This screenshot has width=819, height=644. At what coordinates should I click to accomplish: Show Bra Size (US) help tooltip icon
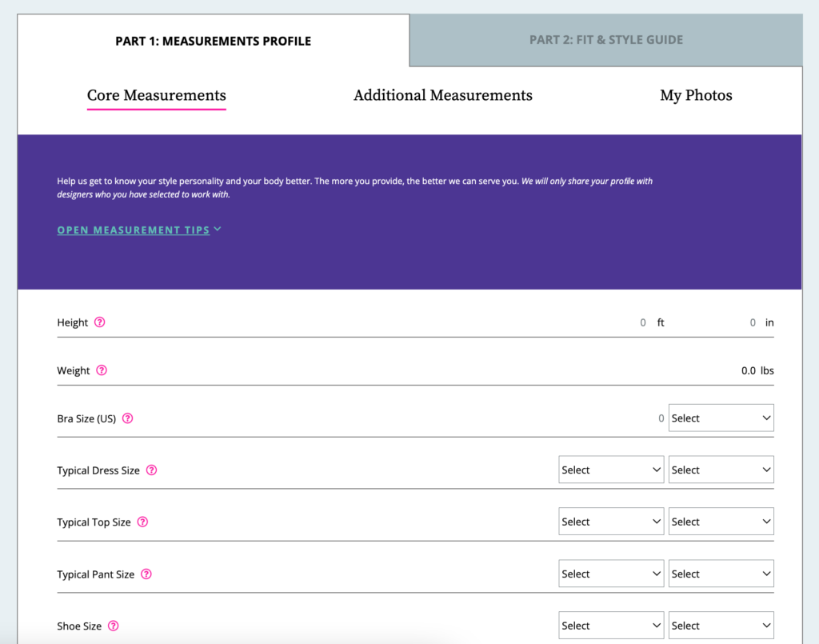(x=128, y=418)
